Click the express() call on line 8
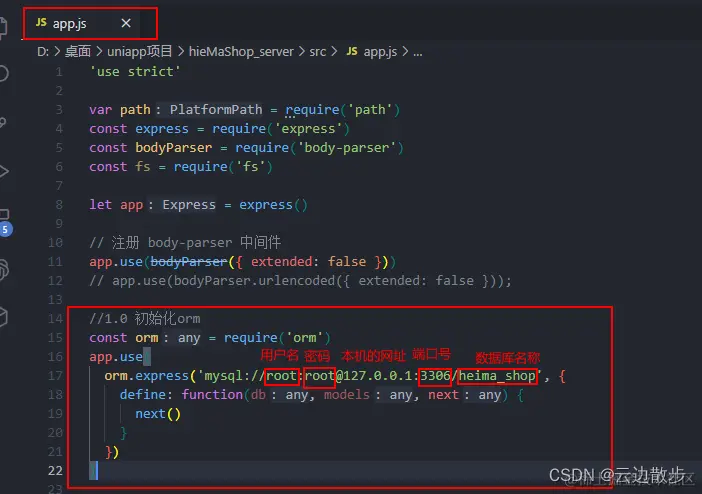This screenshot has width=702, height=494. coord(273,205)
